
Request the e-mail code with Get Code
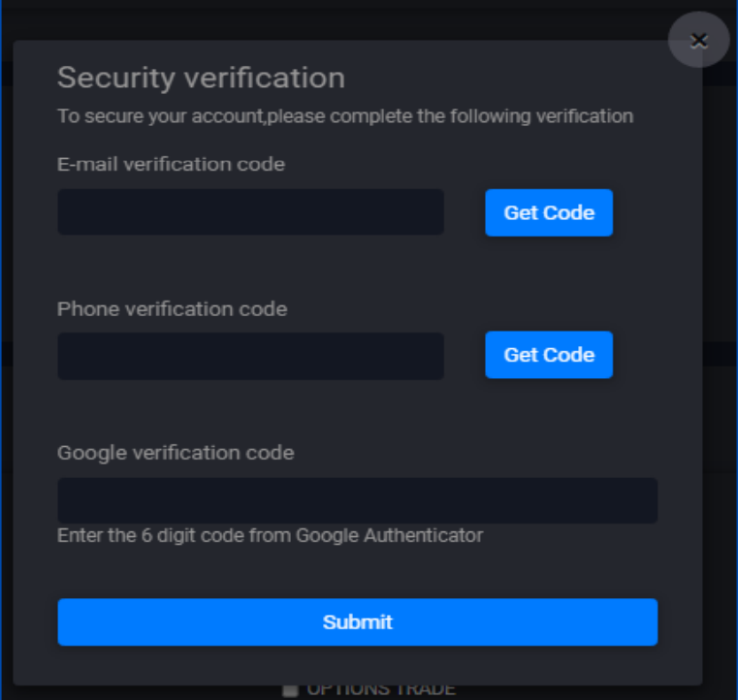[549, 212]
